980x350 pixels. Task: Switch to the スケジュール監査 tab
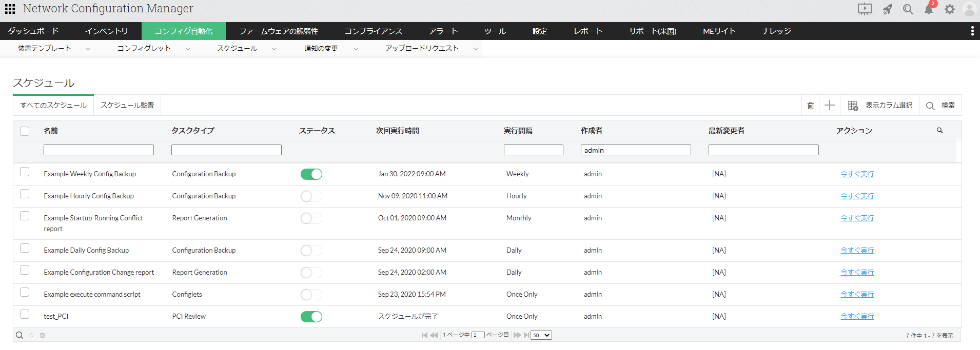127,105
